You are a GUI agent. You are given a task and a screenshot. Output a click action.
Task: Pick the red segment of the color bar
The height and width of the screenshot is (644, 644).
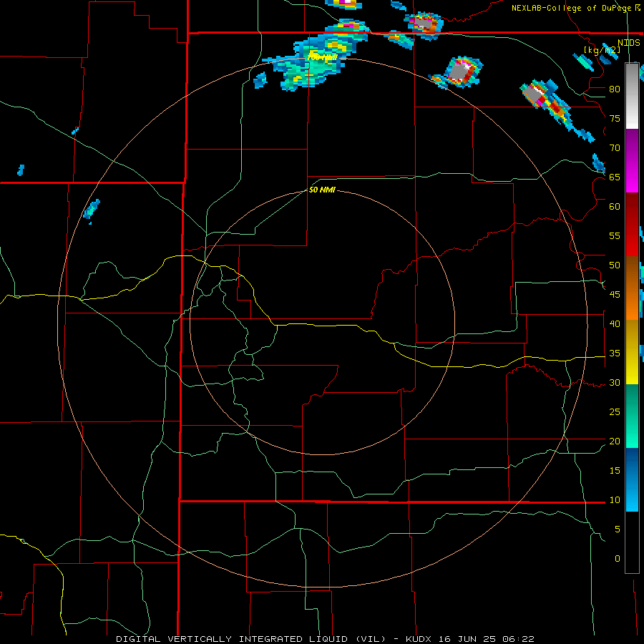pos(632,225)
